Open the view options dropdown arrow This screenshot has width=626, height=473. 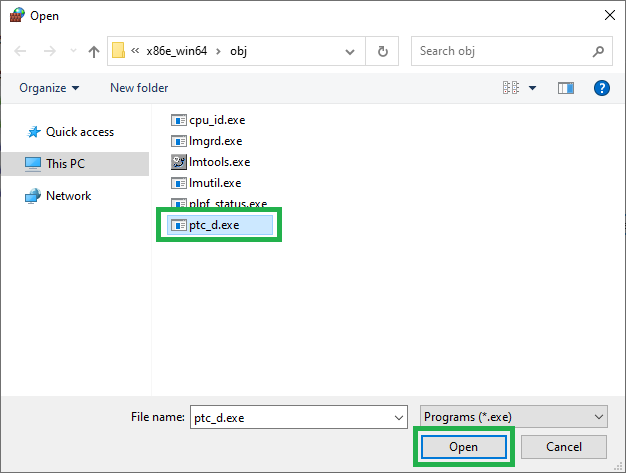pos(532,88)
